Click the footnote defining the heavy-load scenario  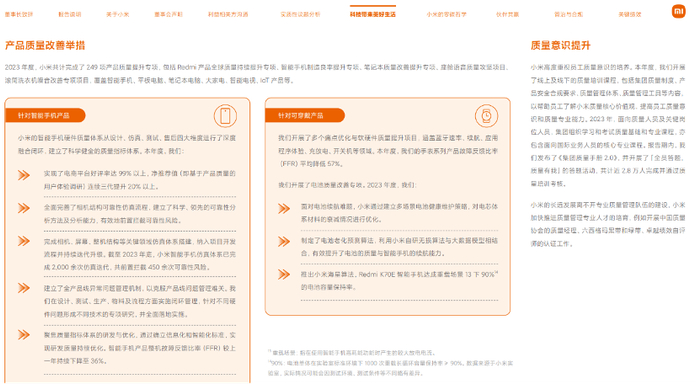coord(351,353)
